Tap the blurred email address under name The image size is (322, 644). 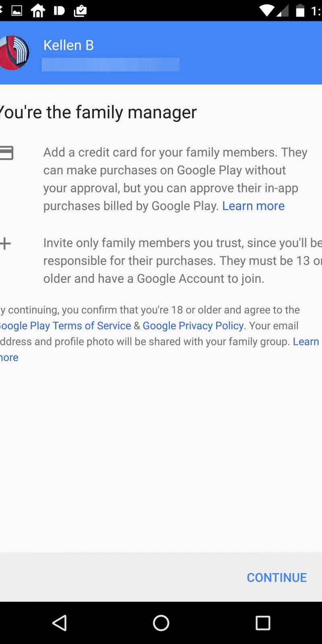coord(111,65)
